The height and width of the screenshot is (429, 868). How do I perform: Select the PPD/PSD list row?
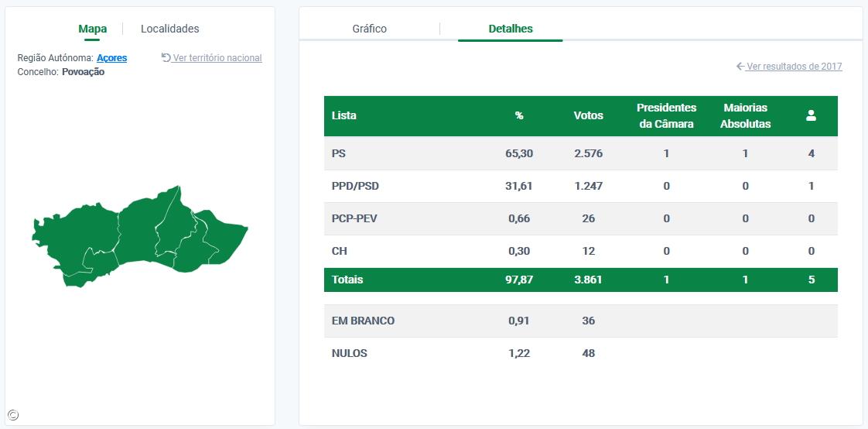(x=580, y=186)
